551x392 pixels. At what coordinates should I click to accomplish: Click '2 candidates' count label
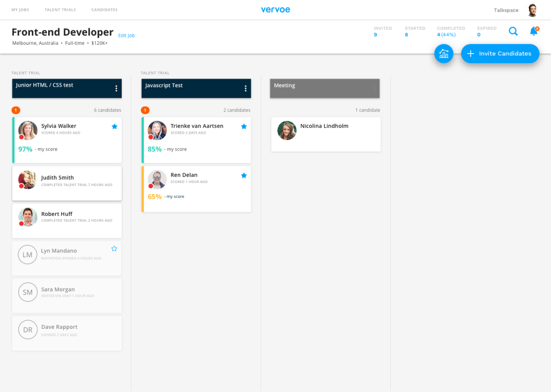pyautogui.click(x=237, y=110)
